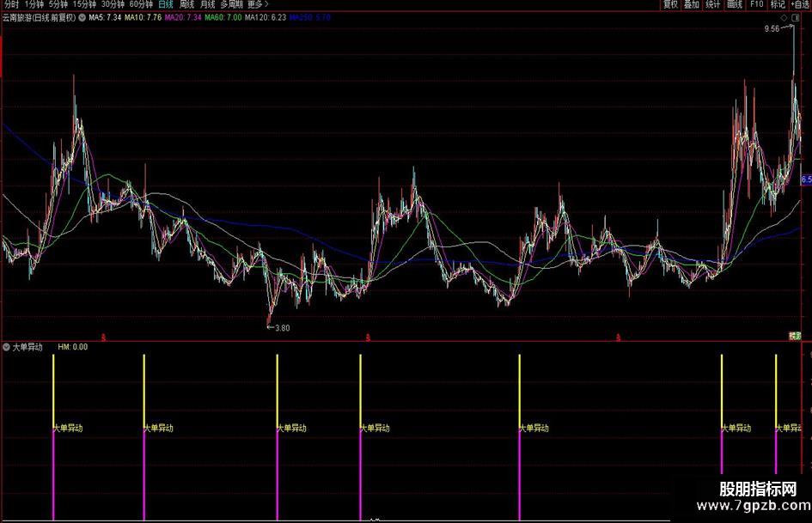Click the third 大单异动 signal marker
Viewport: 812px width, 523px height.
click(291, 429)
